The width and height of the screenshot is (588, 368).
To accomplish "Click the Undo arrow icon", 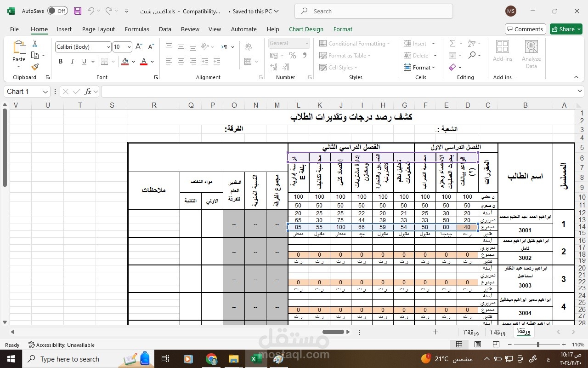I will tap(91, 11).
